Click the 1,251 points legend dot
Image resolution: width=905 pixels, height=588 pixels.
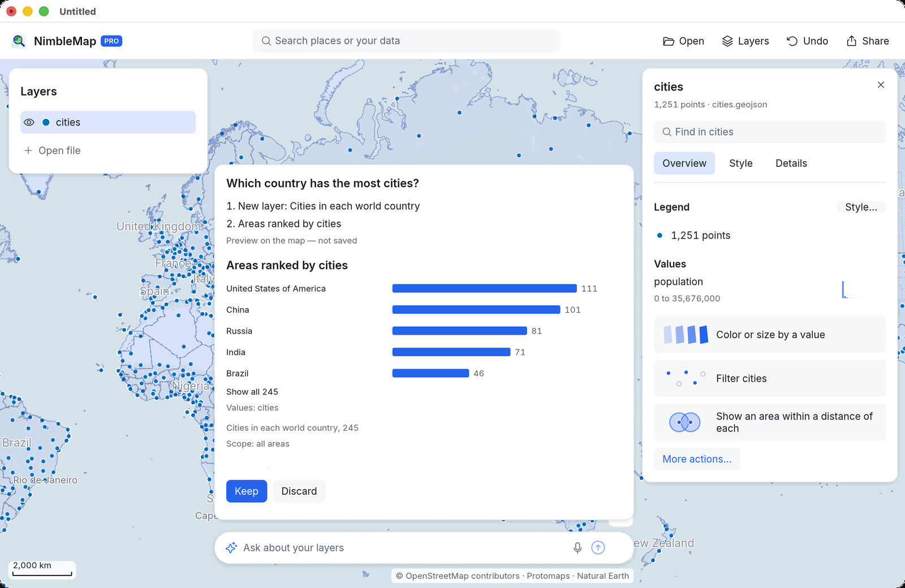(660, 235)
